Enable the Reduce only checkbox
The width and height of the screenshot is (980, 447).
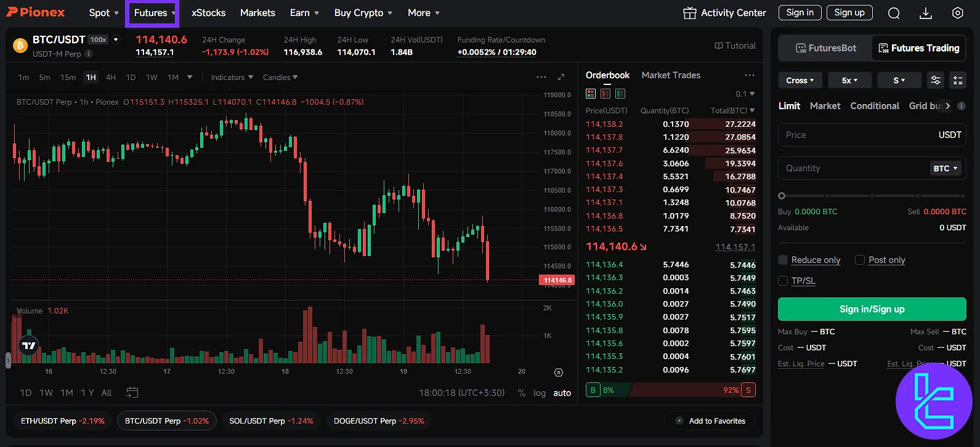783,260
